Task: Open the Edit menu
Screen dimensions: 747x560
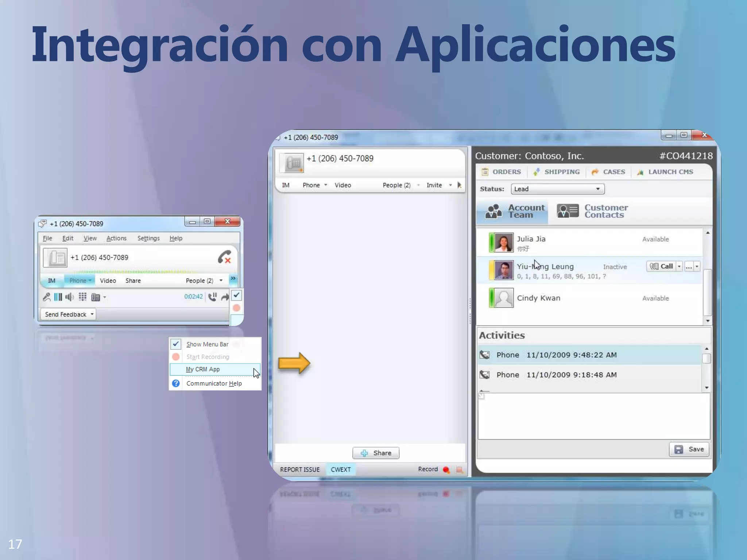Action: [x=67, y=238]
